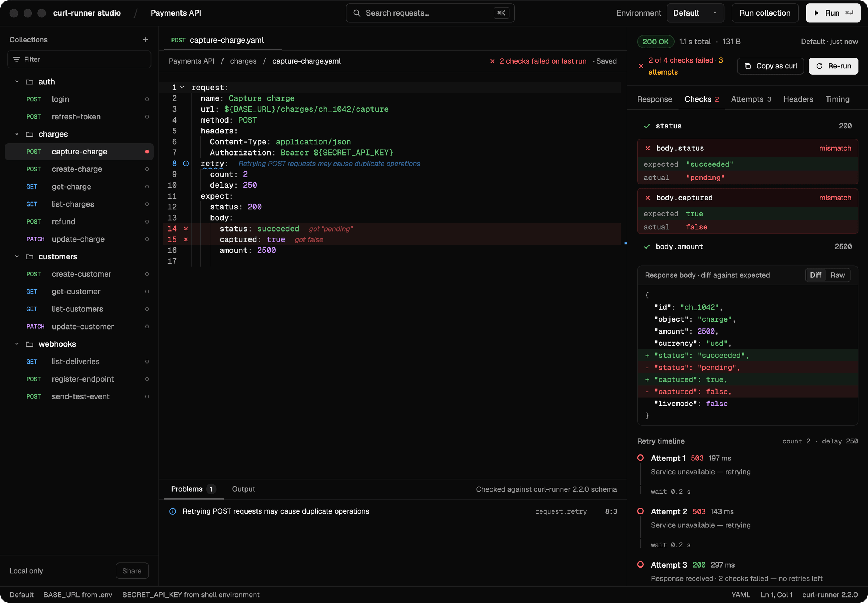868x603 pixels.
Task: Click the Re-run button
Action: (833, 66)
